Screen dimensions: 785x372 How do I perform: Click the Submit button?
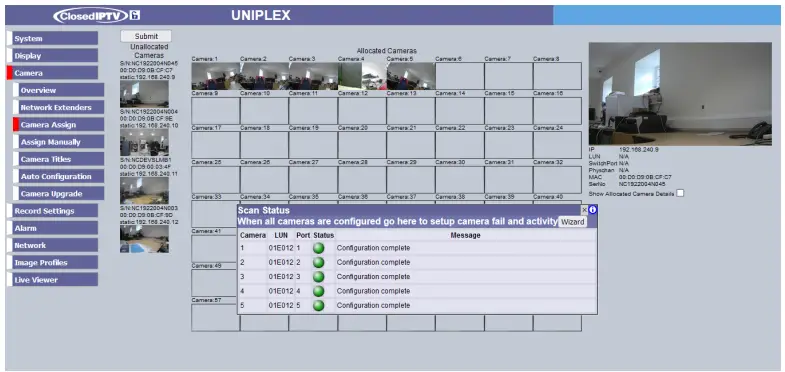point(146,36)
